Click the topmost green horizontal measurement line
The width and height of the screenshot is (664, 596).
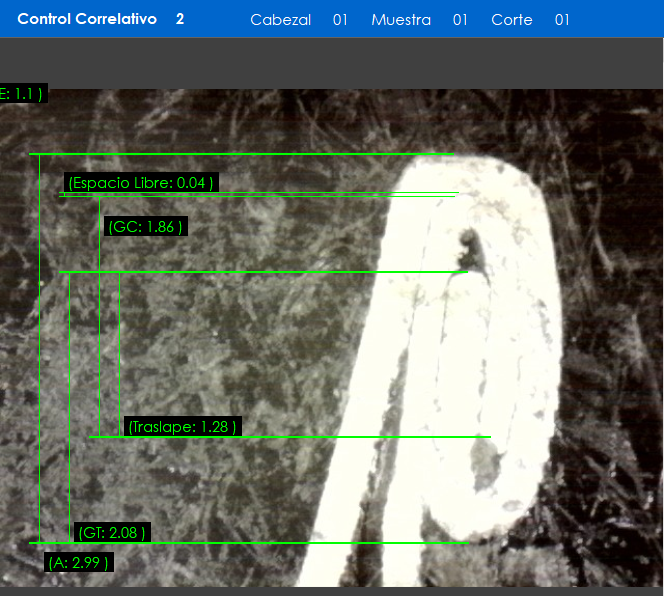[240, 154]
